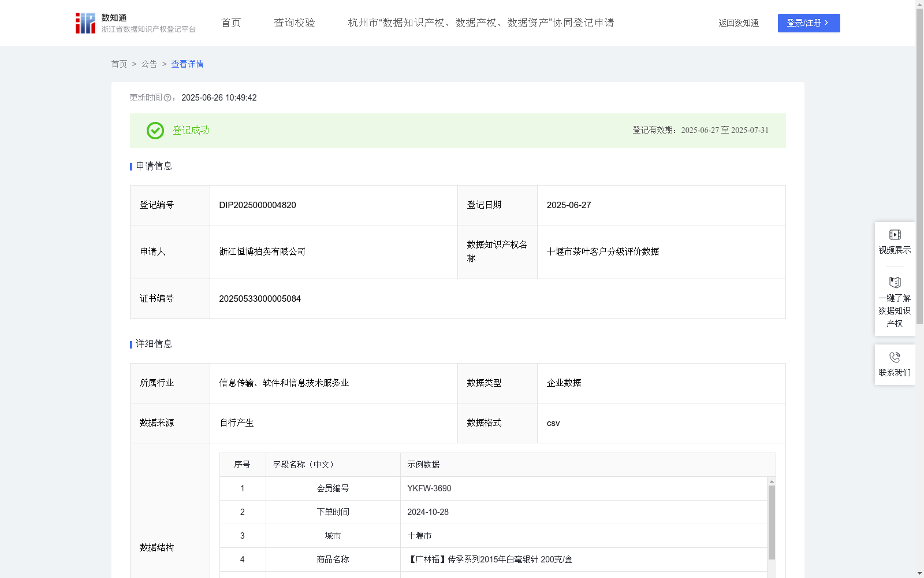Click the 数据结构 row label
The image size is (924, 578).
157,547
